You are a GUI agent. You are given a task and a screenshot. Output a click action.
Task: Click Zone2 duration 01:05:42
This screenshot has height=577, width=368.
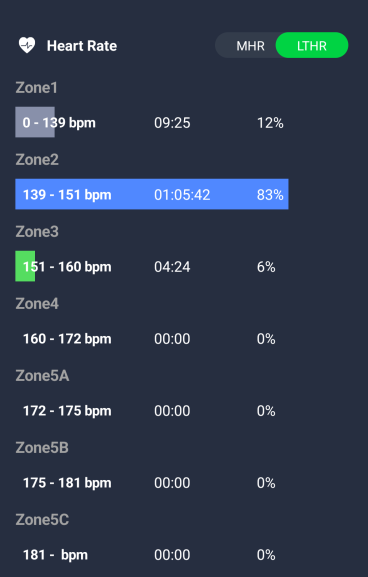pos(182,195)
